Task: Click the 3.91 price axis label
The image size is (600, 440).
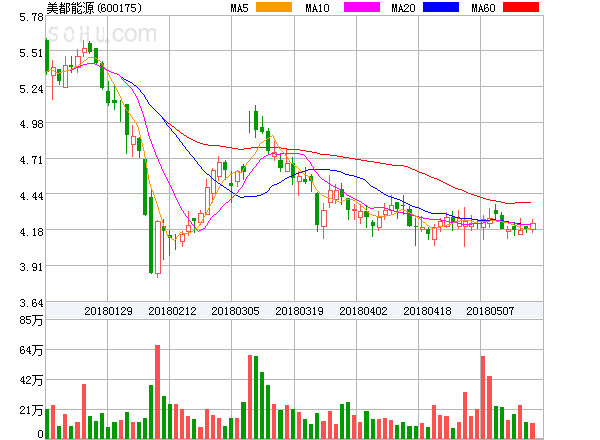Action: tap(31, 267)
